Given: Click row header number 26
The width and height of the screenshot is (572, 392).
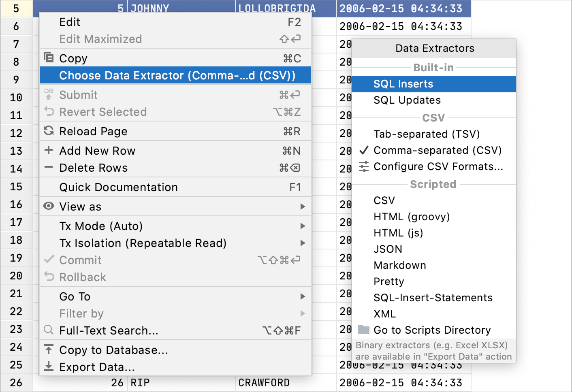Looking at the screenshot, I should pyautogui.click(x=16, y=382).
